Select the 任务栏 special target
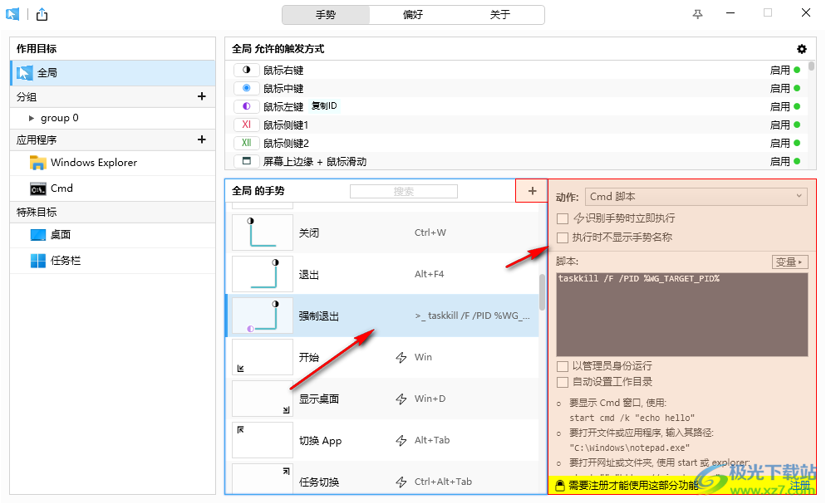Viewport: 826px width, 504px height. 113,261
